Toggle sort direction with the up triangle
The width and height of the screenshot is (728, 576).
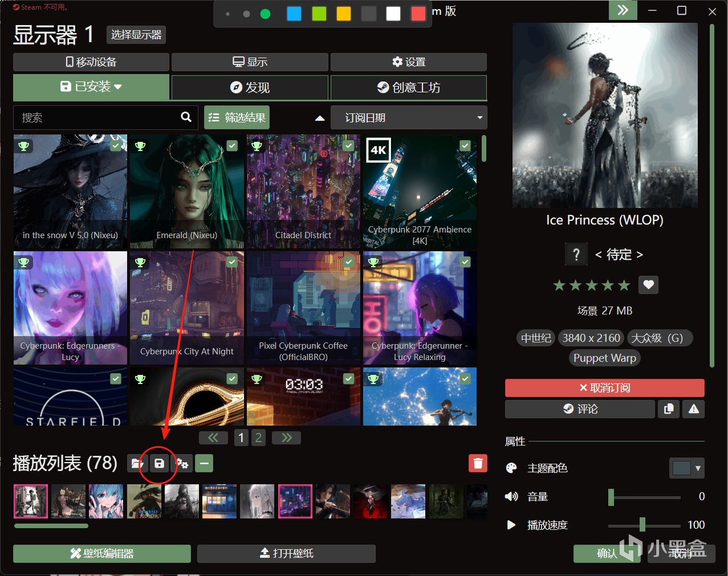point(320,118)
